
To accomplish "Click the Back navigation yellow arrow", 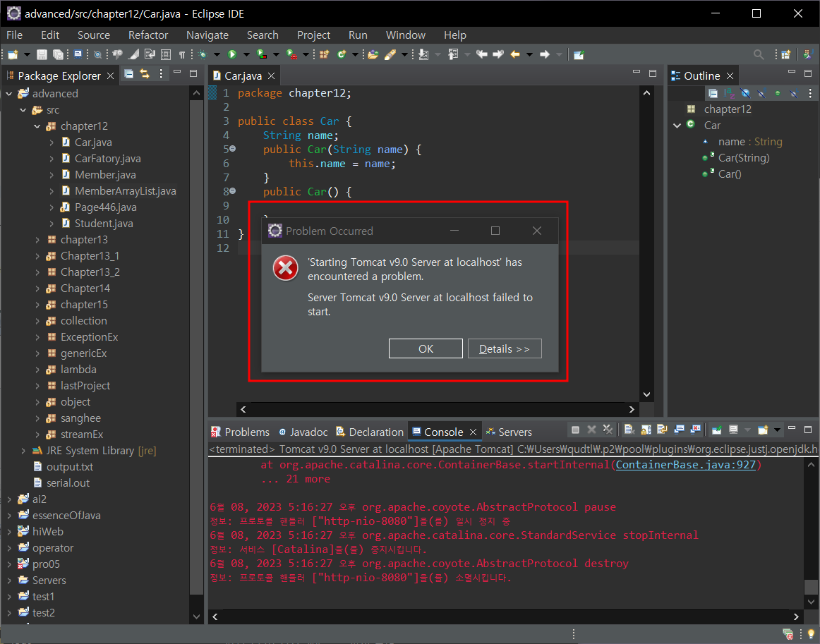I will 515,54.
